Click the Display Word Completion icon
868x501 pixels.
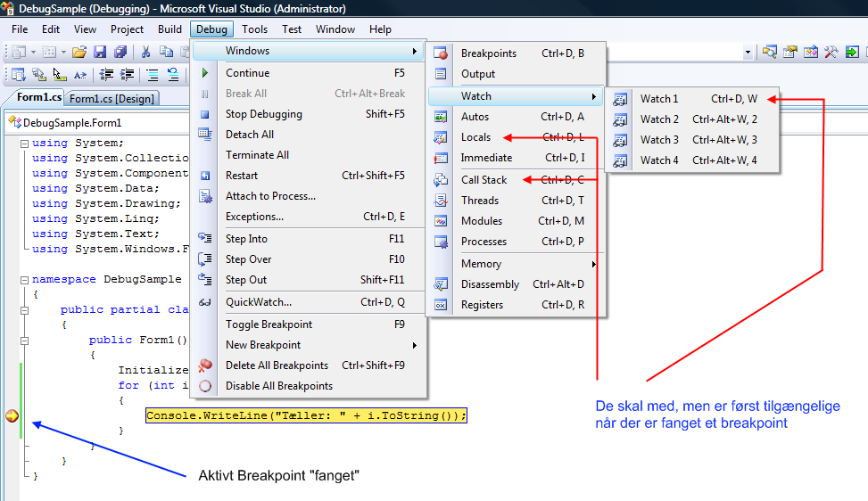(80, 75)
